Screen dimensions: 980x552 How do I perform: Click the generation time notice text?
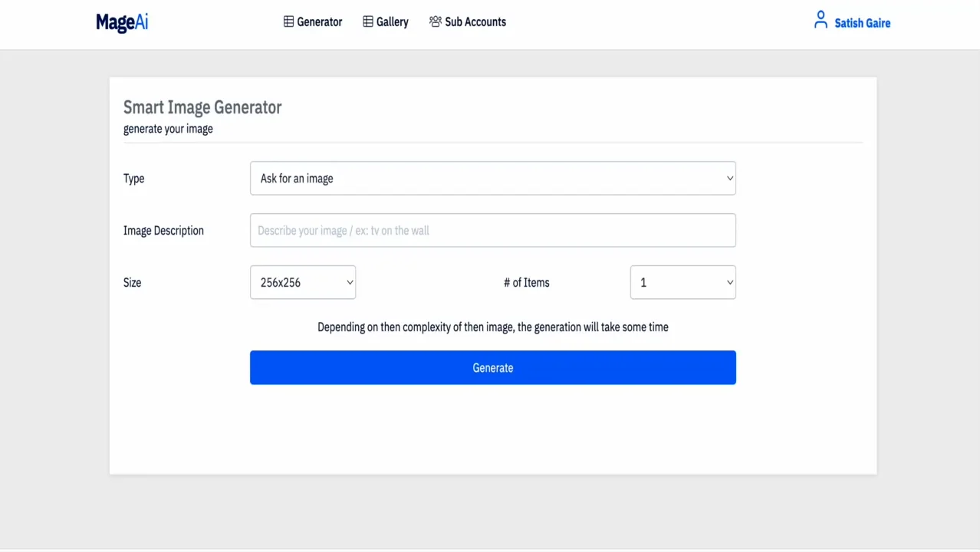click(492, 327)
